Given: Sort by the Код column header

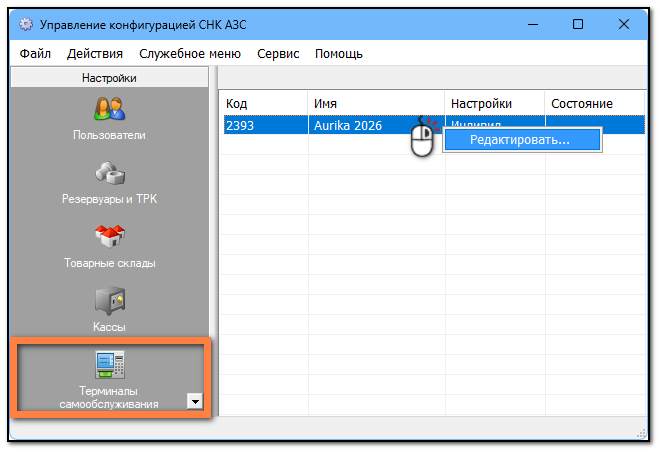Looking at the screenshot, I should click(264, 103).
